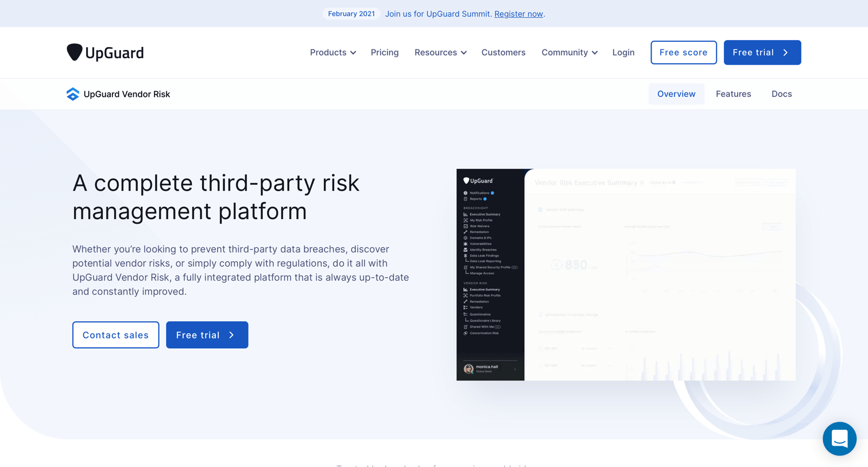The image size is (868, 467).
Task: Click the Contact sales button
Action: [x=116, y=335]
